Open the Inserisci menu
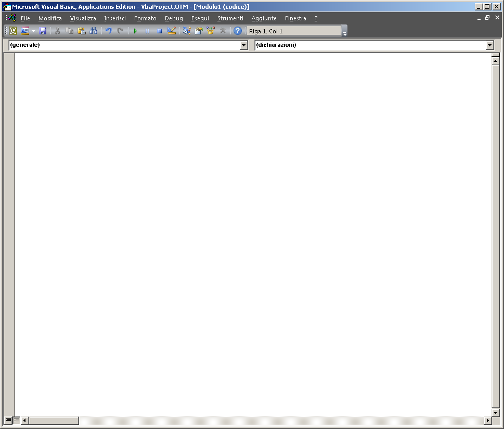Screen dimensions: 504x429 pyautogui.click(x=115, y=18)
